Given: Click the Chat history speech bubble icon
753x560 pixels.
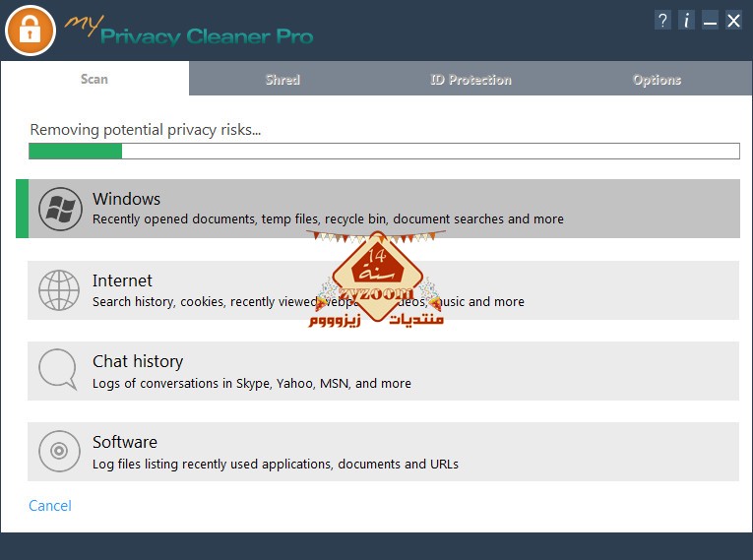Looking at the screenshot, I should tap(58, 369).
